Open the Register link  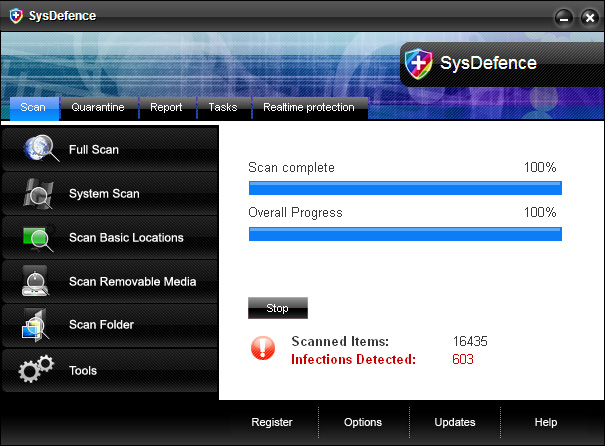272,422
